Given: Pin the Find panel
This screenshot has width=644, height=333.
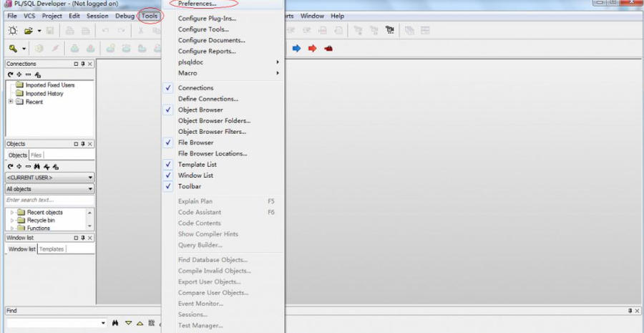Looking at the screenshot, I should [630, 312].
